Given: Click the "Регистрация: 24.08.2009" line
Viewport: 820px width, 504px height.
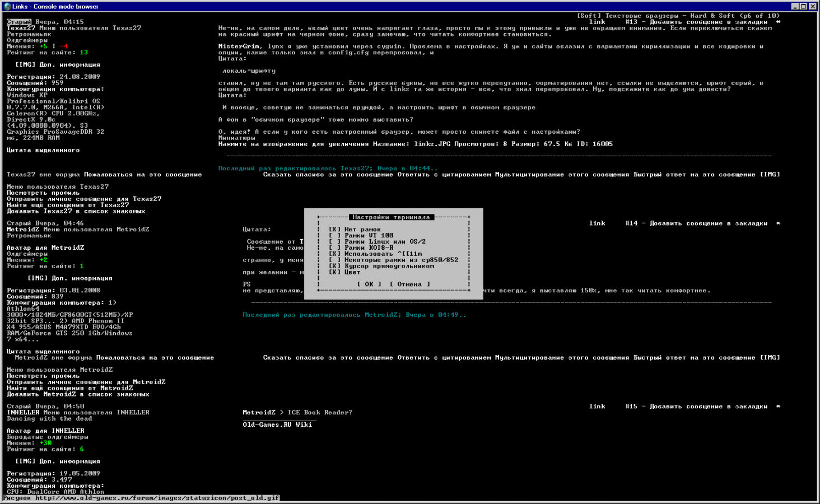Looking at the screenshot, I should tap(53, 77).
